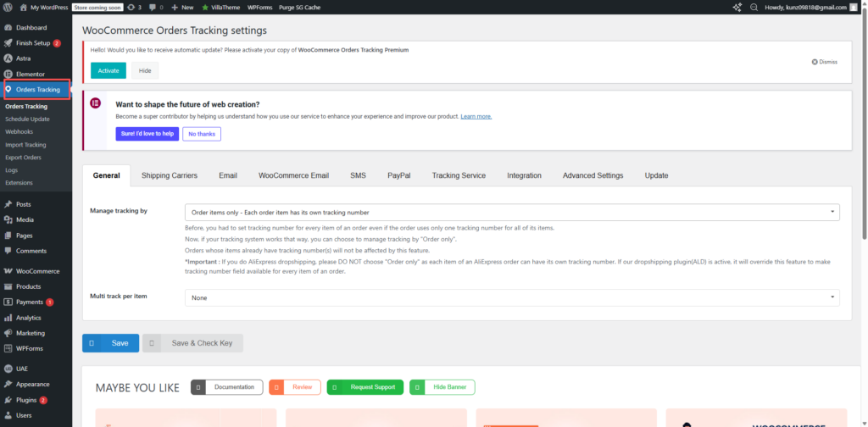Select the General tab
Screen dimensions: 868x427
[x=106, y=175]
